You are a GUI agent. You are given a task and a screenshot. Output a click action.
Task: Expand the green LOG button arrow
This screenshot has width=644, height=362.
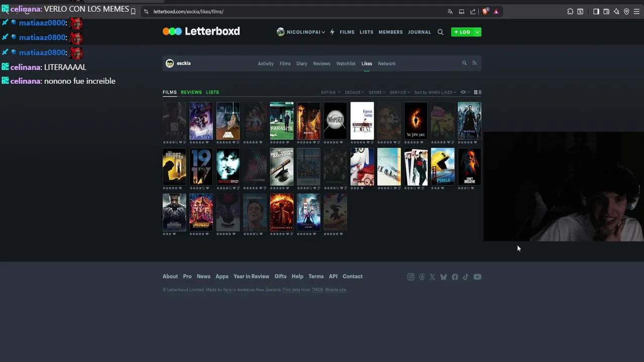[x=477, y=32]
